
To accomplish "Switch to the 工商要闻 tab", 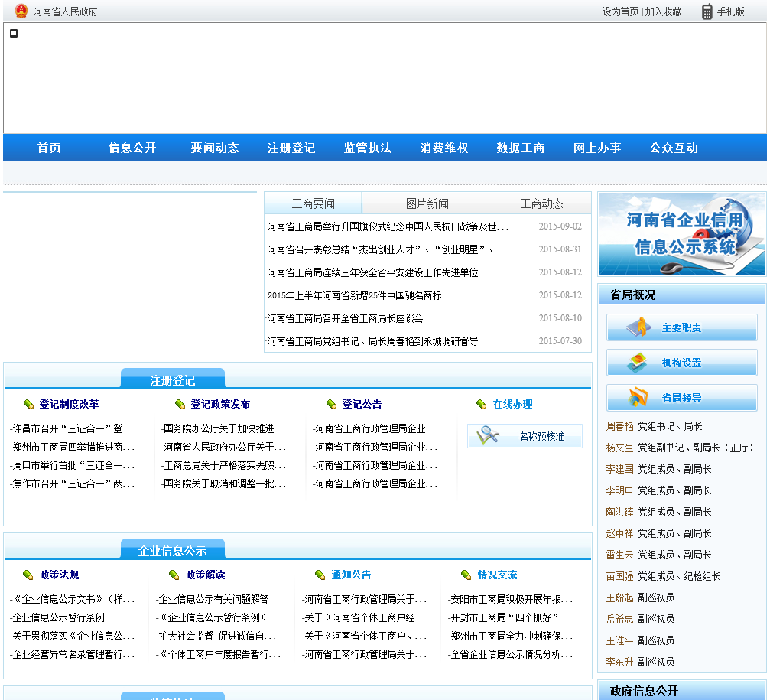I will (x=314, y=203).
